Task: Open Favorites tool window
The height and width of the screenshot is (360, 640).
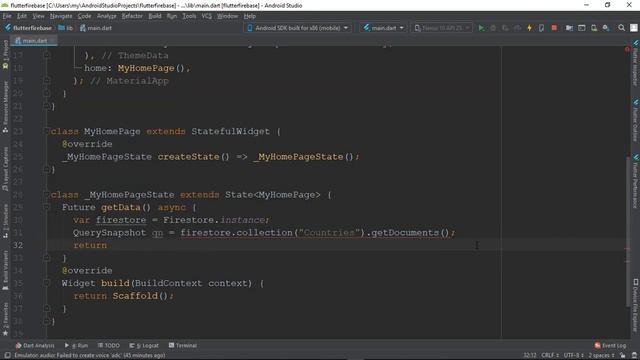Action: pos(5,319)
